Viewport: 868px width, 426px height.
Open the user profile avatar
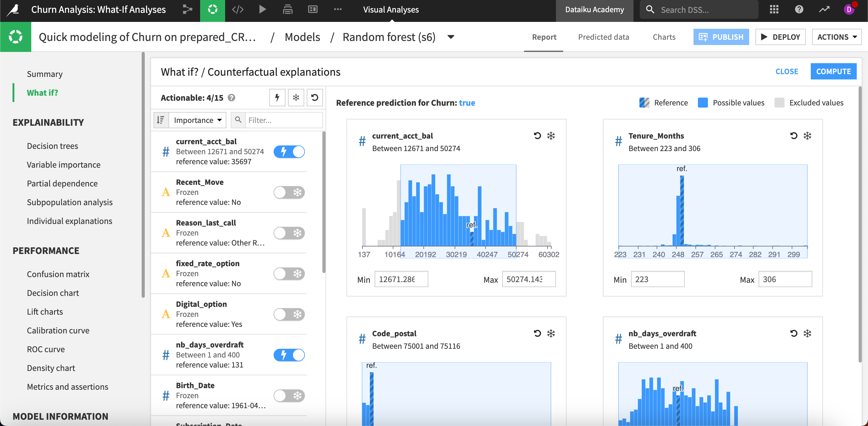tap(849, 9)
